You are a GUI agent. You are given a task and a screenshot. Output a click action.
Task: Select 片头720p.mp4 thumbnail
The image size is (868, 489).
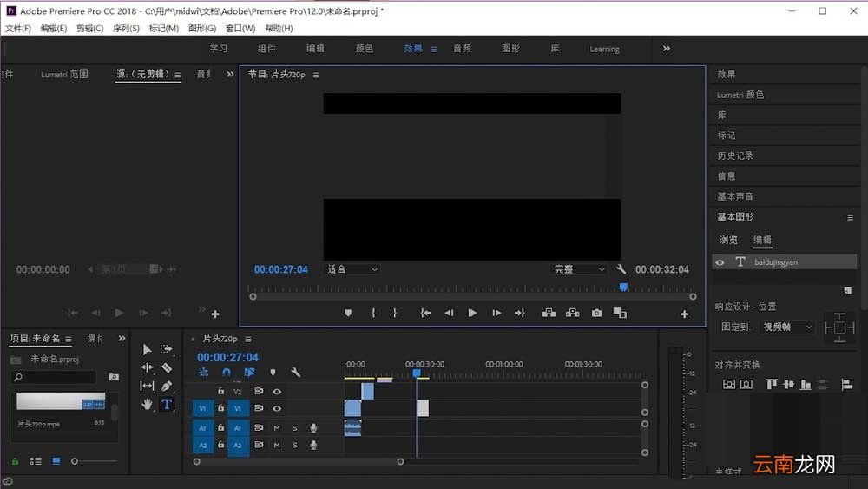click(61, 401)
